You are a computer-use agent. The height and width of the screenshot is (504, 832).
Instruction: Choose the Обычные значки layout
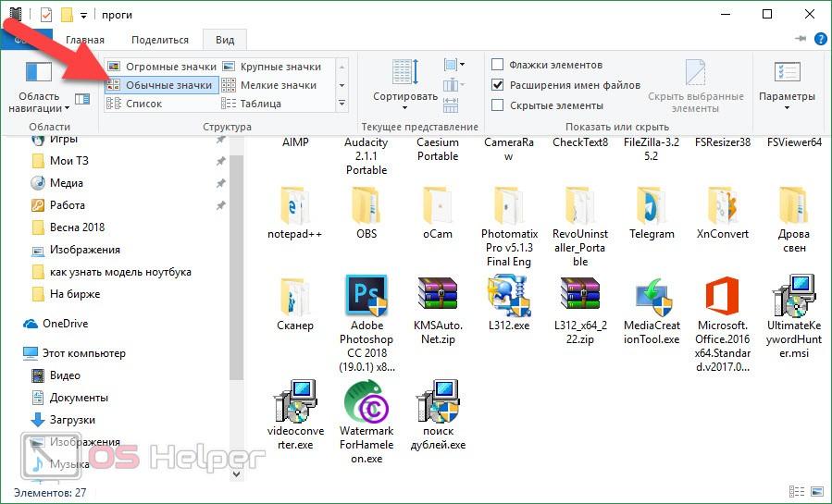(x=161, y=85)
